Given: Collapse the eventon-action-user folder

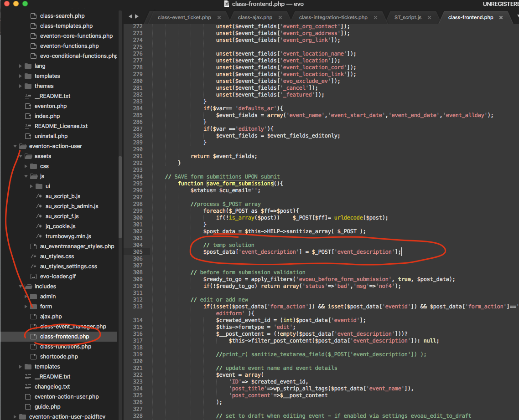Looking at the screenshot, I should tap(15, 146).
